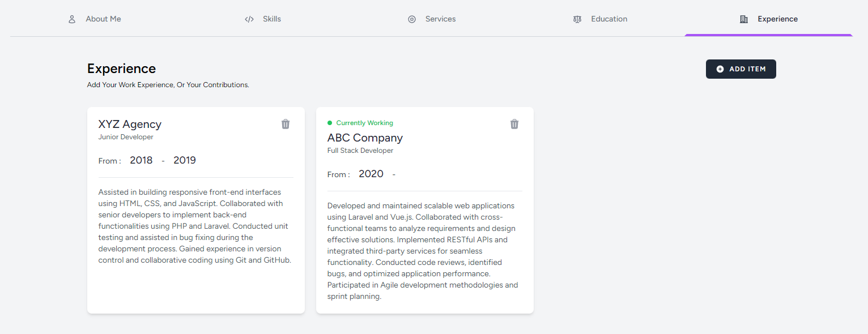Go to the Services tab
This screenshot has height=334, width=868.
[440, 19]
